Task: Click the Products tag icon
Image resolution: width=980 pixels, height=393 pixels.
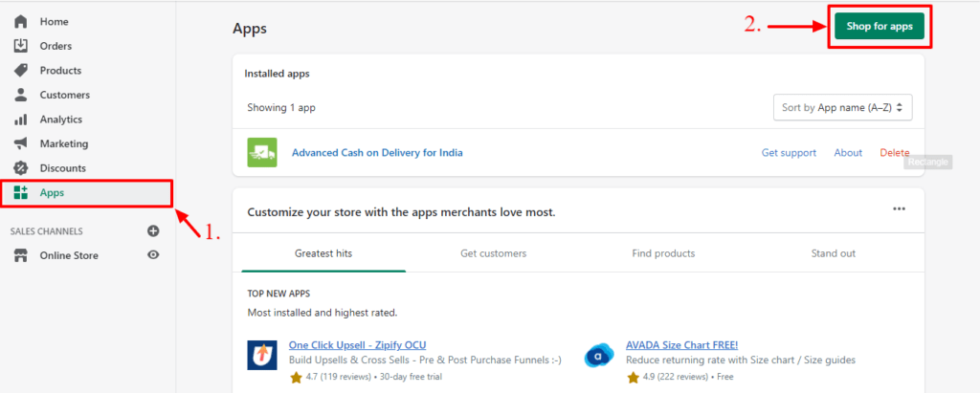Action: pyautogui.click(x=20, y=71)
